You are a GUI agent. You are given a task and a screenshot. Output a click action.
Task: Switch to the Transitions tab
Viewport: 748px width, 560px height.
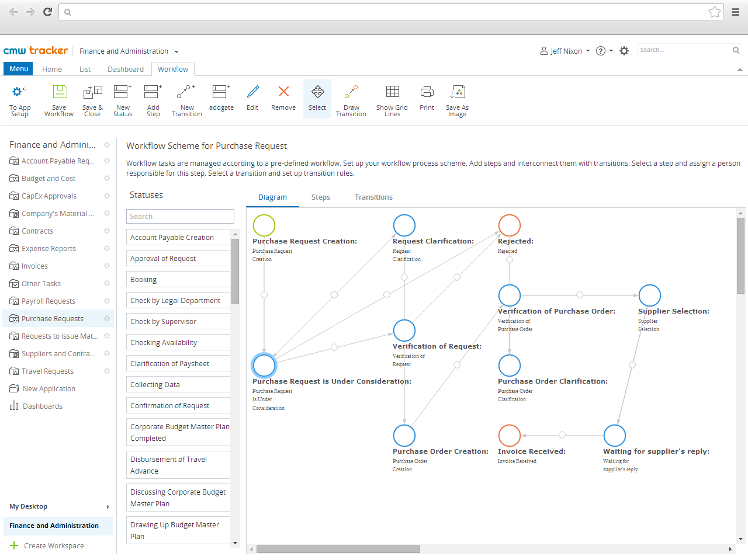373,197
